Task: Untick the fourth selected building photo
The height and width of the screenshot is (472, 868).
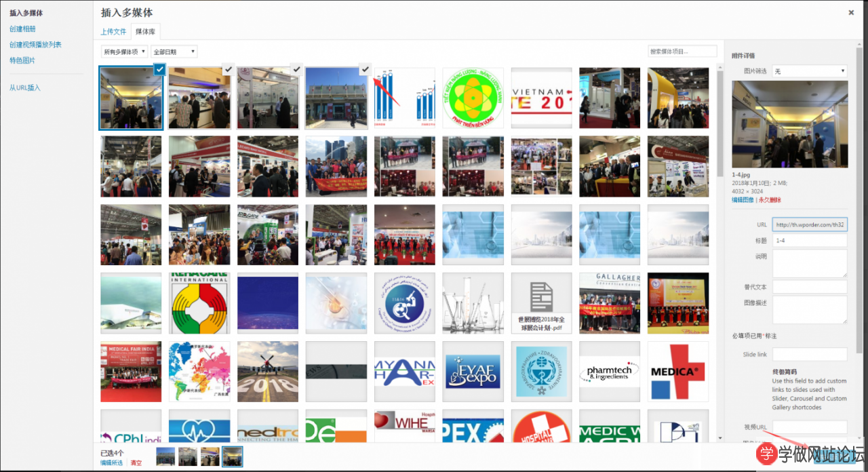Action: 365,68
